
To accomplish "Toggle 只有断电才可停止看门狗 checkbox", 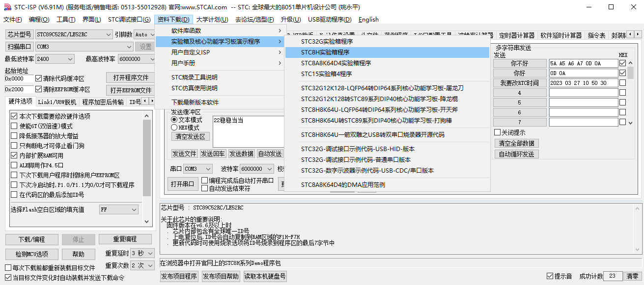I will tap(14, 146).
